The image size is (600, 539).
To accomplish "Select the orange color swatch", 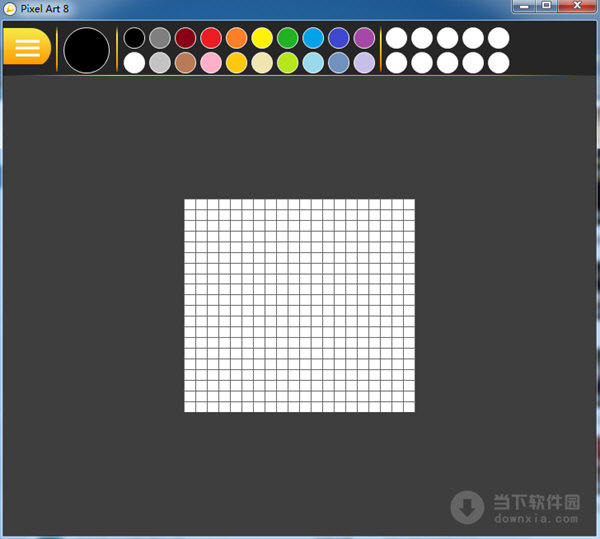I will (236, 38).
